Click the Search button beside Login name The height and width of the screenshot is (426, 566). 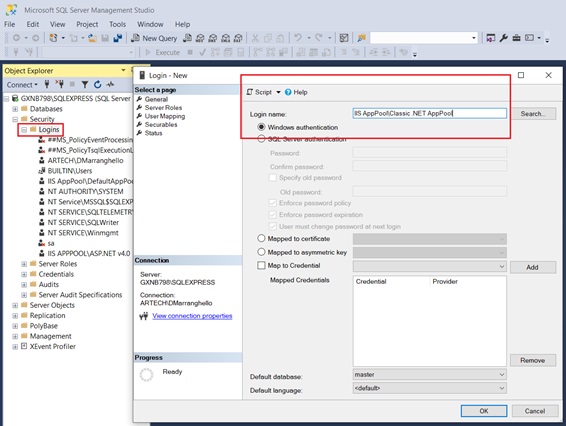[533, 114]
